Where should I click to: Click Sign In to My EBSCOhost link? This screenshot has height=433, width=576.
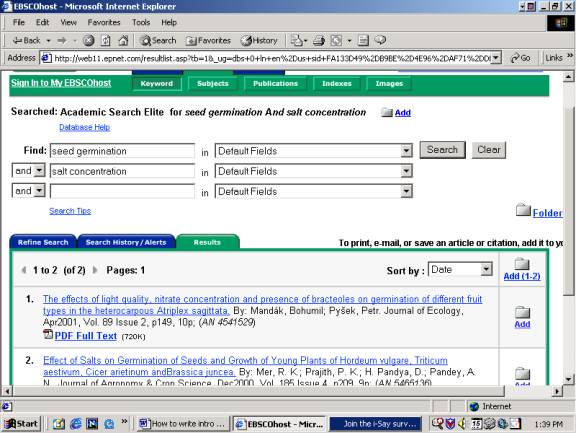(61, 83)
